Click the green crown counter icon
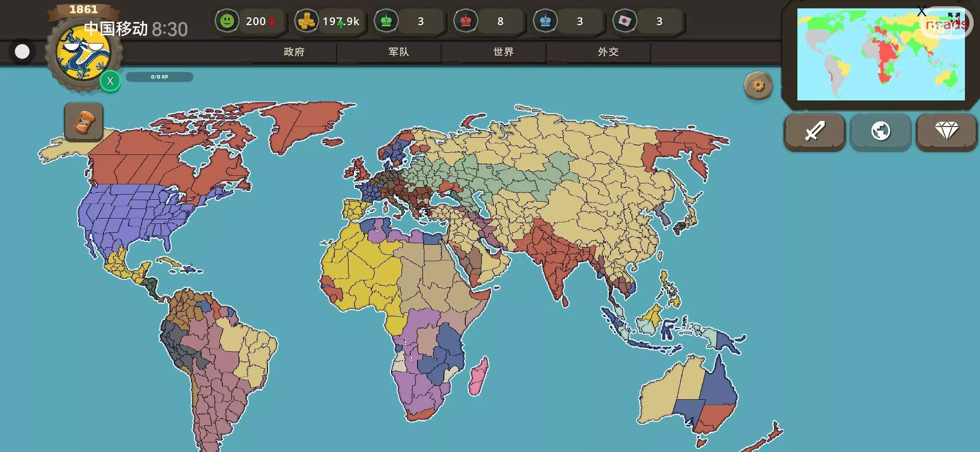Viewport: 980px width, 452px height. click(386, 21)
